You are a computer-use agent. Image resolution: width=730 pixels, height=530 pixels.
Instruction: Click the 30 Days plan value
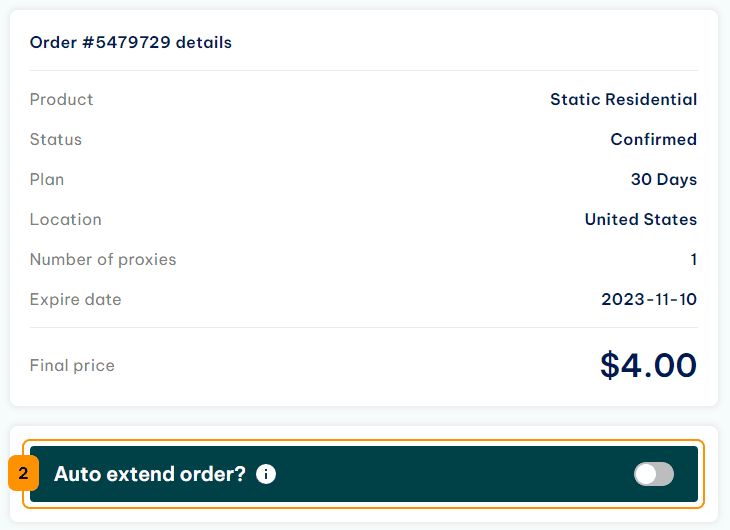pyautogui.click(x=664, y=179)
